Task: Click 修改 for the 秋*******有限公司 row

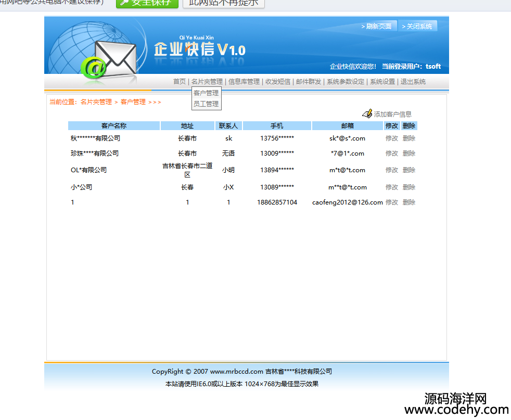Action: click(x=392, y=138)
